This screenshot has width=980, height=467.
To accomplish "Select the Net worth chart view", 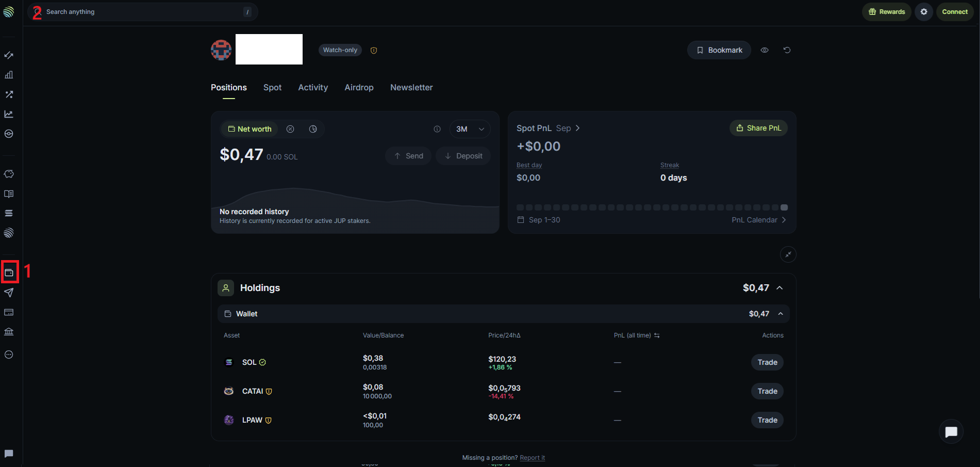I will (x=250, y=129).
